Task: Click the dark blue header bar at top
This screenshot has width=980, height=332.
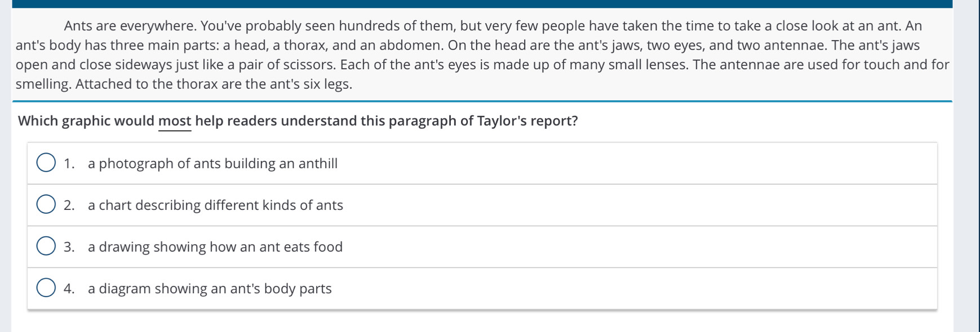Action: coord(482,4)
